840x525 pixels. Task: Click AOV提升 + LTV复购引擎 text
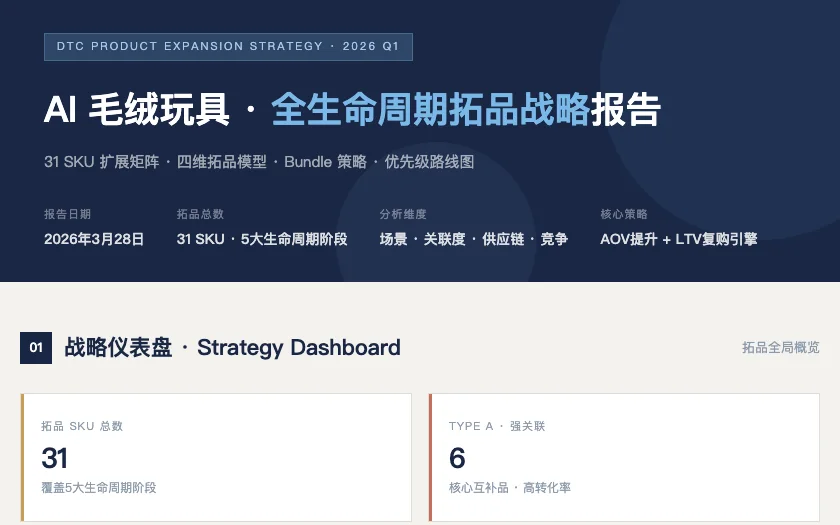679,239
